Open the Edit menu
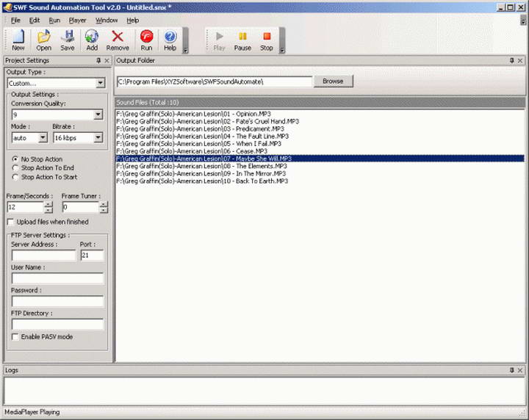 35,21
